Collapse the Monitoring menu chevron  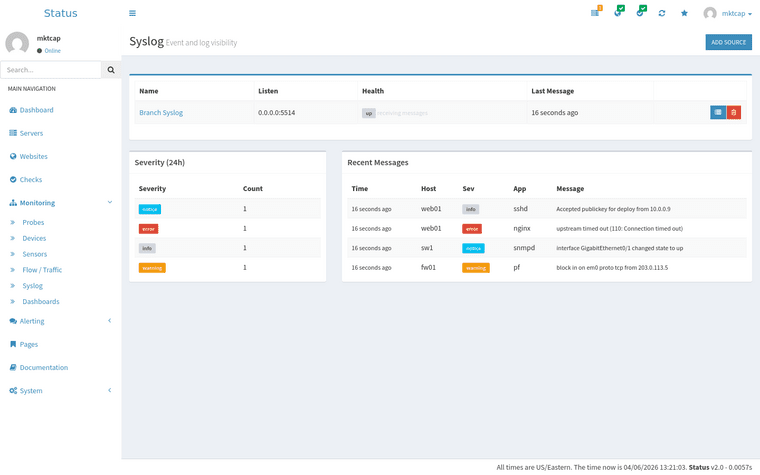point(110,202)
